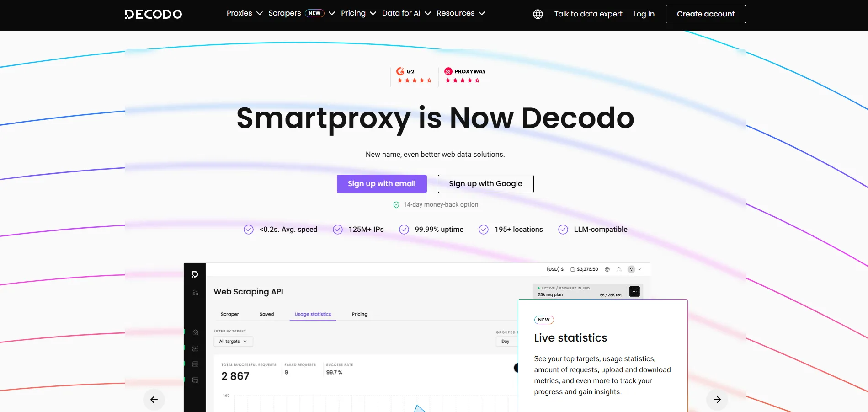Open the All targets filter dropdown
The height and width of the screenshot is (412, 868).
point(233,342)
